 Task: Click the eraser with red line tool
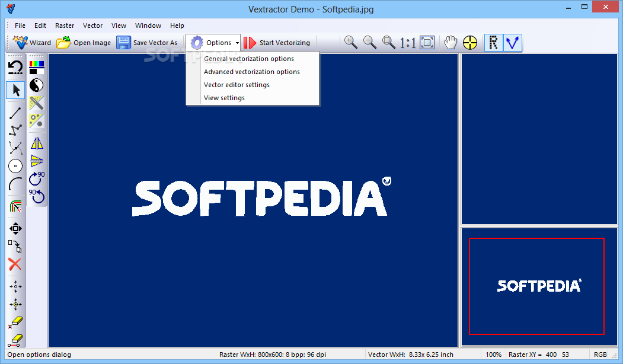15,340
